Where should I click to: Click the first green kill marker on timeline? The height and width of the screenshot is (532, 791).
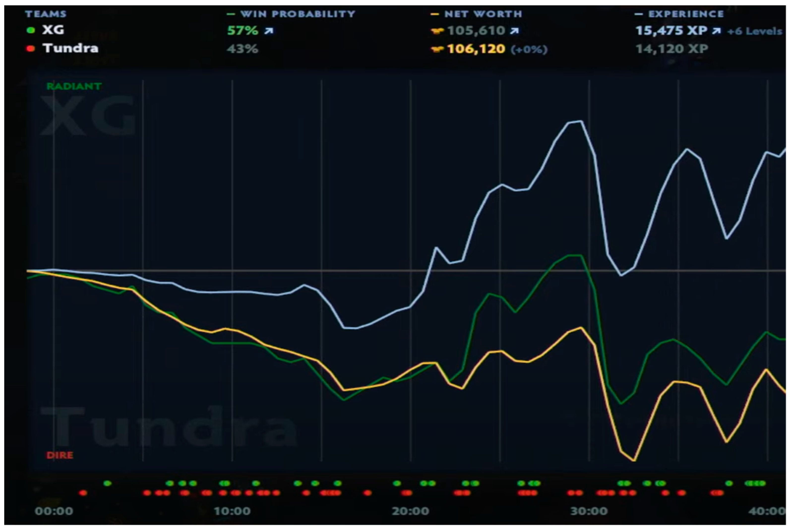107,483
